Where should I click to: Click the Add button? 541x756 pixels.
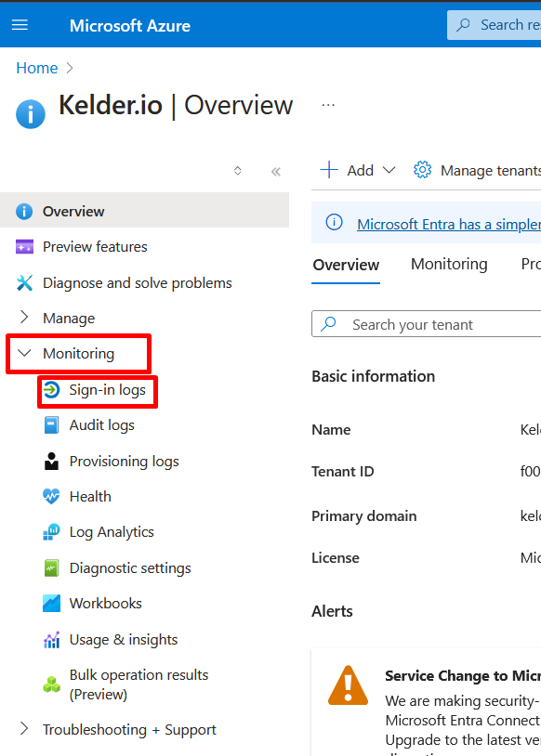[358, 170]
